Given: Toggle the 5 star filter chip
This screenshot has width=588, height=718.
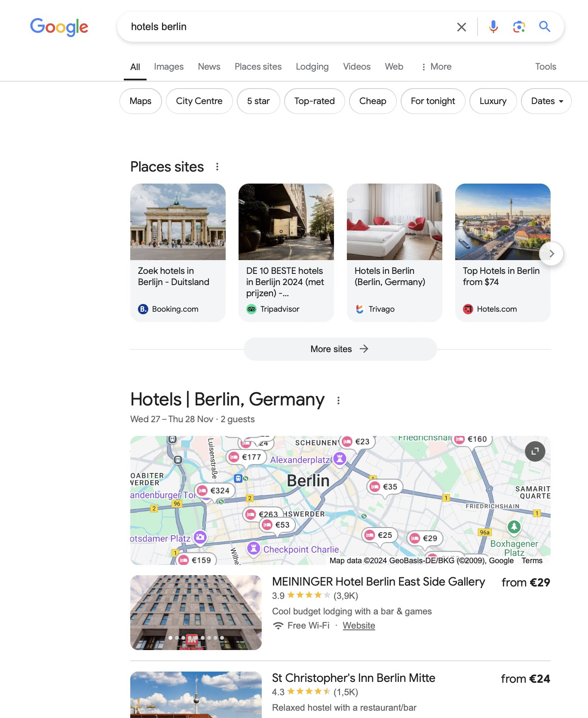Looking at the screenshot, I should (x=258, y=101).
